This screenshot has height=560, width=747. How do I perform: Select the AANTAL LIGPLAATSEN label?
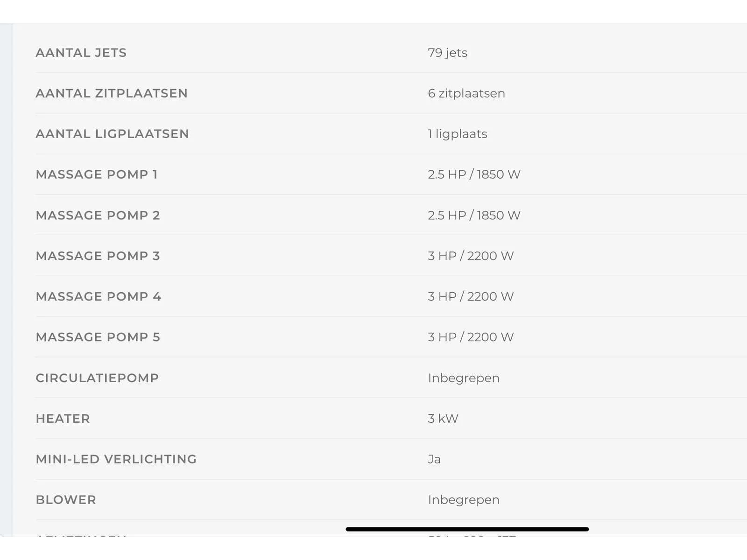113,134
